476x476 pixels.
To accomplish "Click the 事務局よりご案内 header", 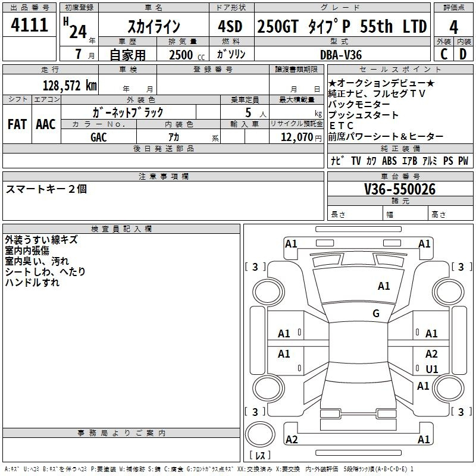I will click(x=121, y=433).
